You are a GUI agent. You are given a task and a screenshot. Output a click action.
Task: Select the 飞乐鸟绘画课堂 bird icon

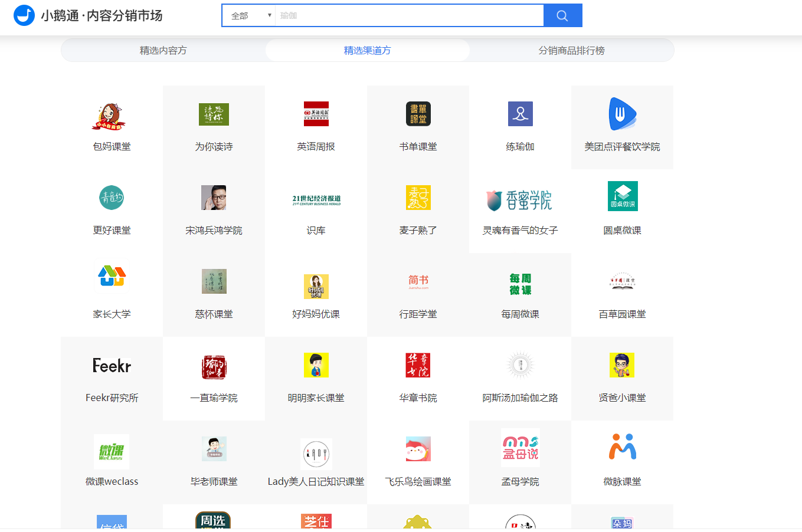pos(418,449)
